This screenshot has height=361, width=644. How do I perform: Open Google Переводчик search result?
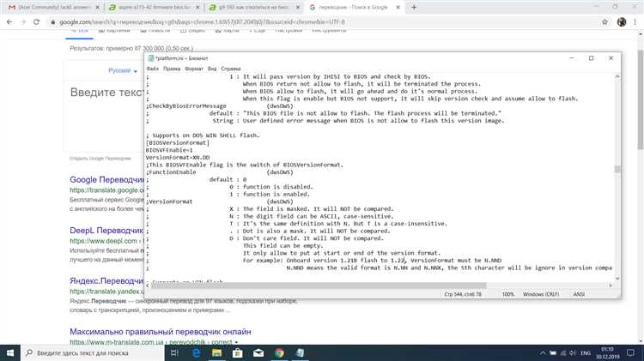pyautogui.click(x=106, y=180)
